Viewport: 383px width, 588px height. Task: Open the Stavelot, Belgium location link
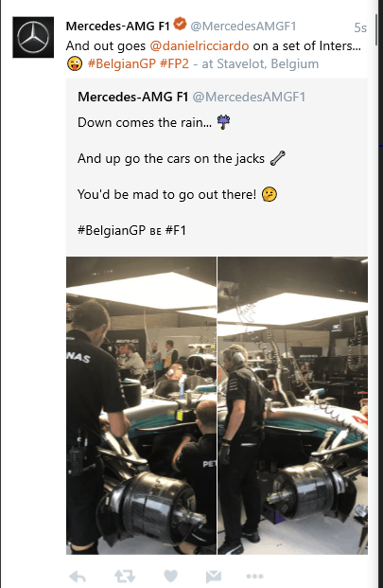[268, 63]
